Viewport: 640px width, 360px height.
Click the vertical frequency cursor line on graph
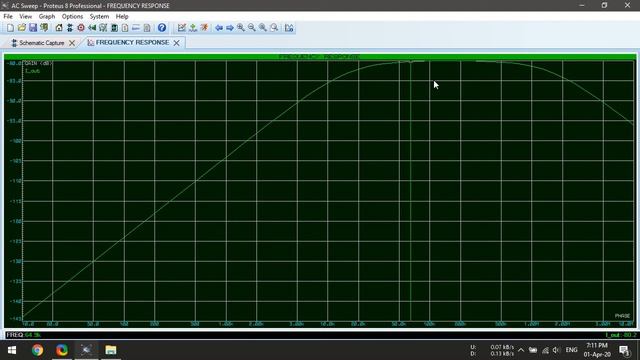[x=411, y=190]
